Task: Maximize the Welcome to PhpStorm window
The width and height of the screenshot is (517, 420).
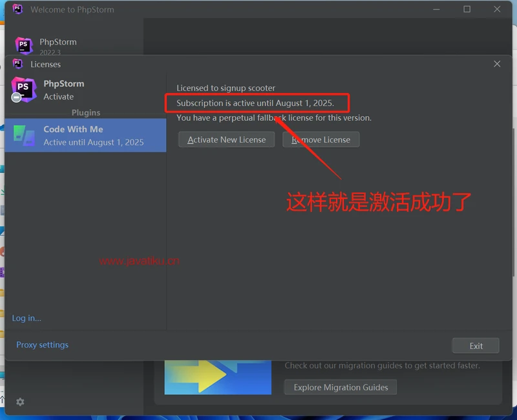Action: 467,9
